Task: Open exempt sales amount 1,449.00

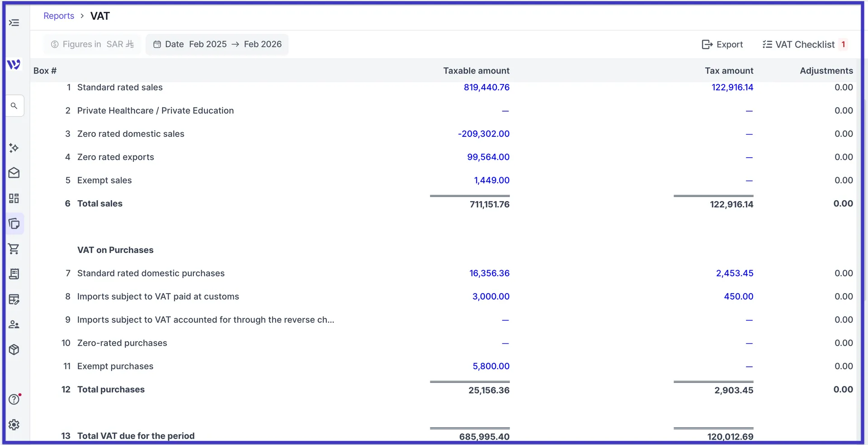Action: (x=491, y=180)
